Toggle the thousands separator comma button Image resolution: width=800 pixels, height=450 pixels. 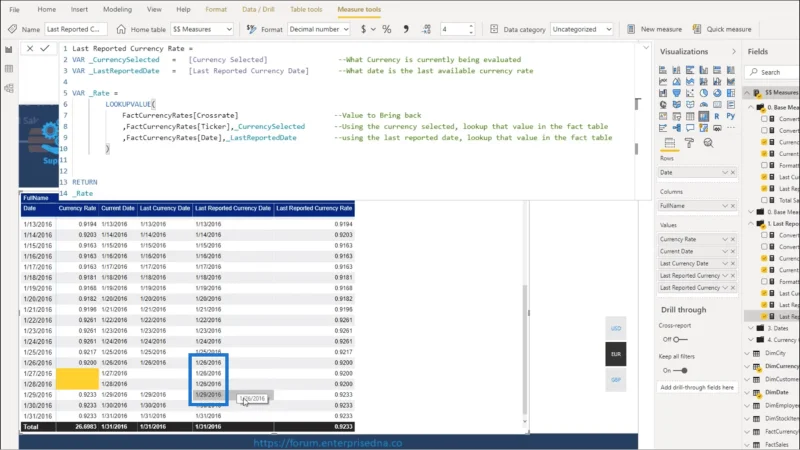(406, 30)
